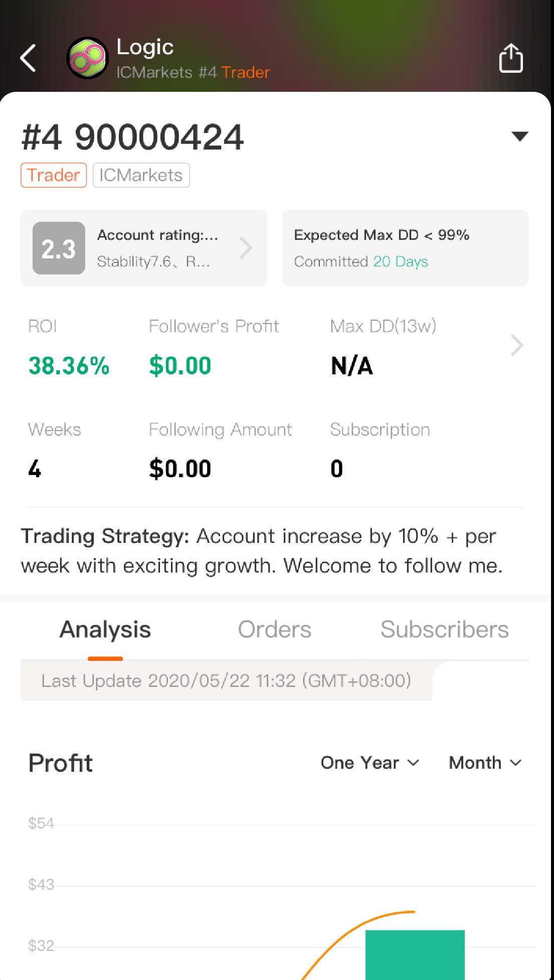The image size is (554, 980).
Task: Tap the Max DD(13w) N/A value
Action: (351, 365)
